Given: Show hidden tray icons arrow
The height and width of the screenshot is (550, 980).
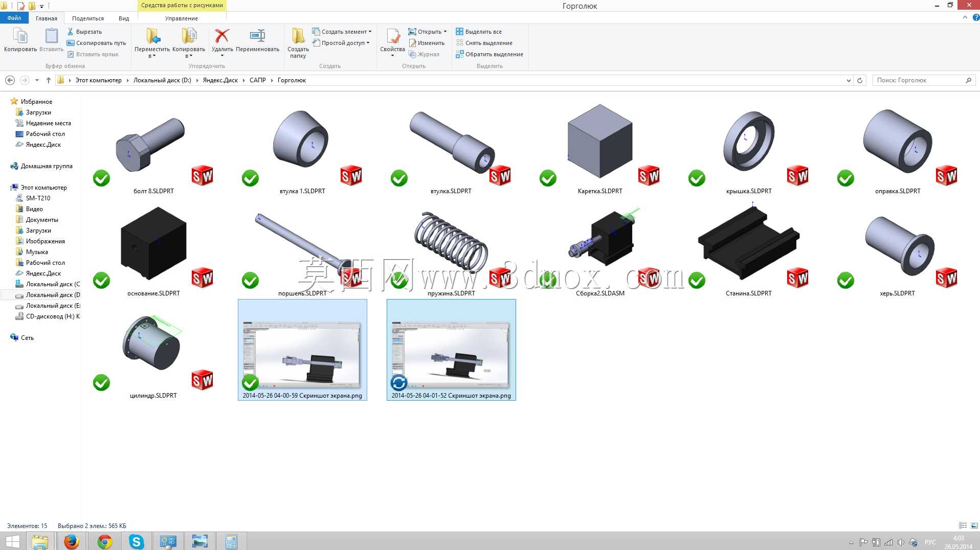Looking at the screenshot, I should pyautogui.click(x=851, y=542).
